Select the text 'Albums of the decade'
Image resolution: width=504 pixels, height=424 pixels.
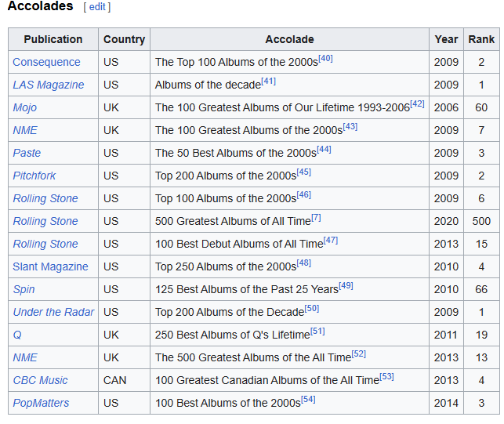(x=208, y=85)
